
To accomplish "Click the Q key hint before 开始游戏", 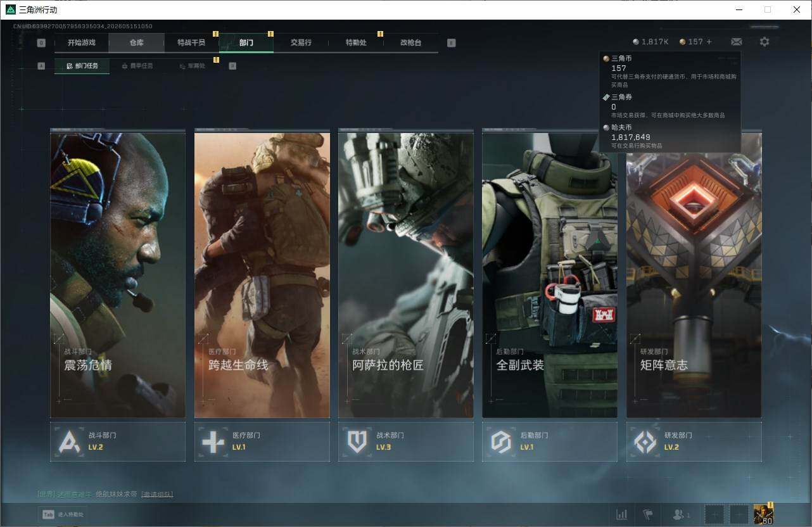I will 41,43.
